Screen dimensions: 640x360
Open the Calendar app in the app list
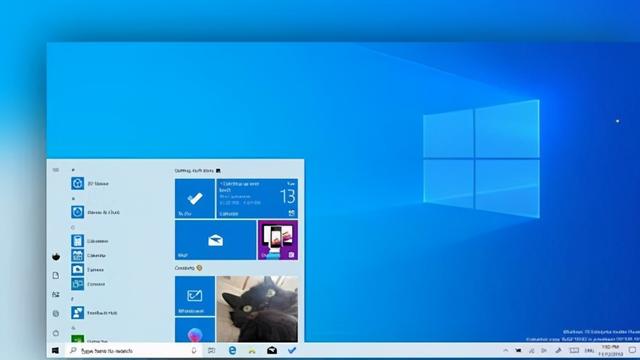pos(89,255)
